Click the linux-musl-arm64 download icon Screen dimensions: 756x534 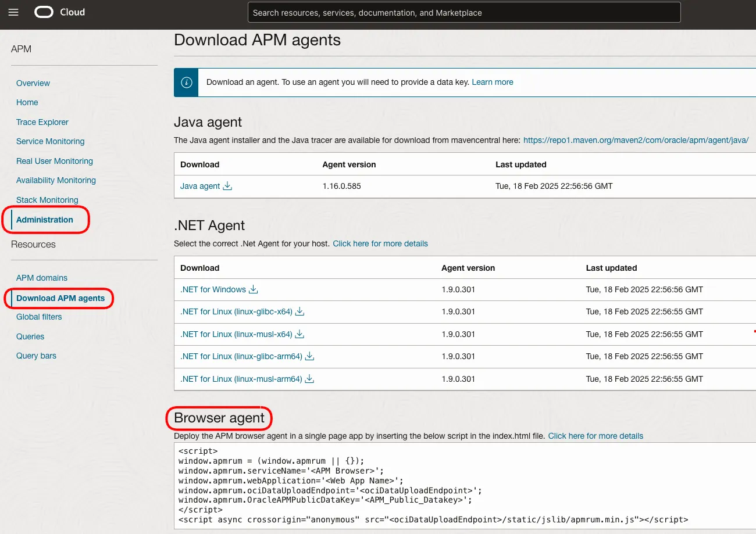point(309,379)
